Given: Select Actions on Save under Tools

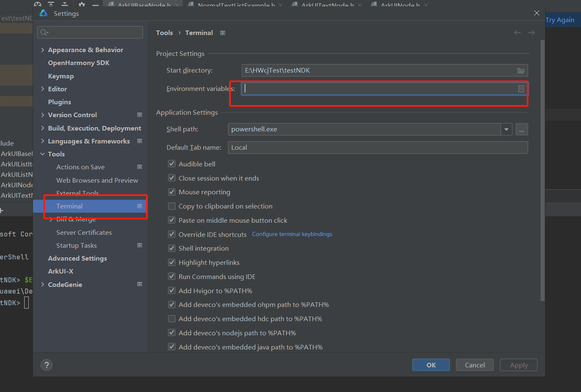Looking at the screenshot, I should pyautogui.click(x=81, y=167).
